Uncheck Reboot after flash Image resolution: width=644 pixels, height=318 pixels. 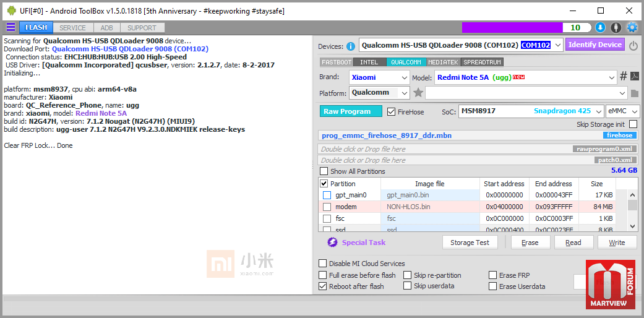(x=323, y=286)
